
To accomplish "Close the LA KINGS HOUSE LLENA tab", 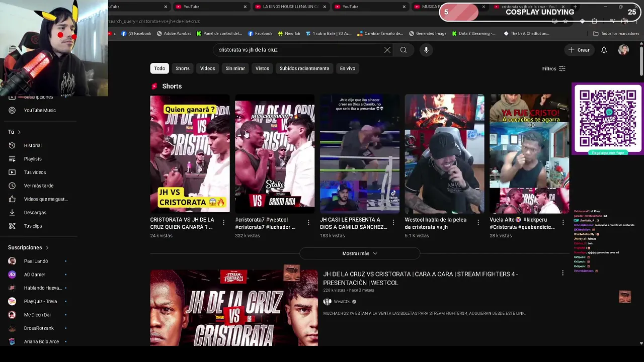I will pos(325,7).
